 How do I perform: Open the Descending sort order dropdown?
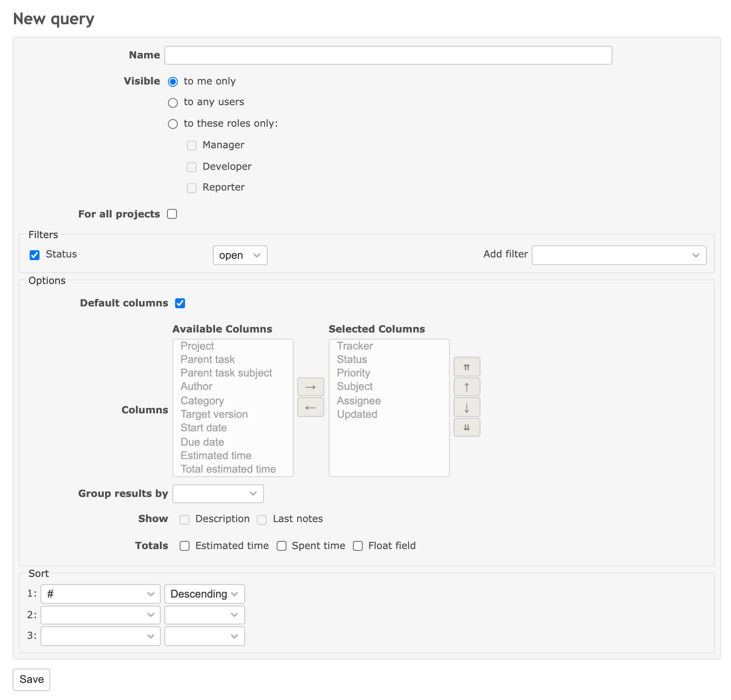point(204,594)
